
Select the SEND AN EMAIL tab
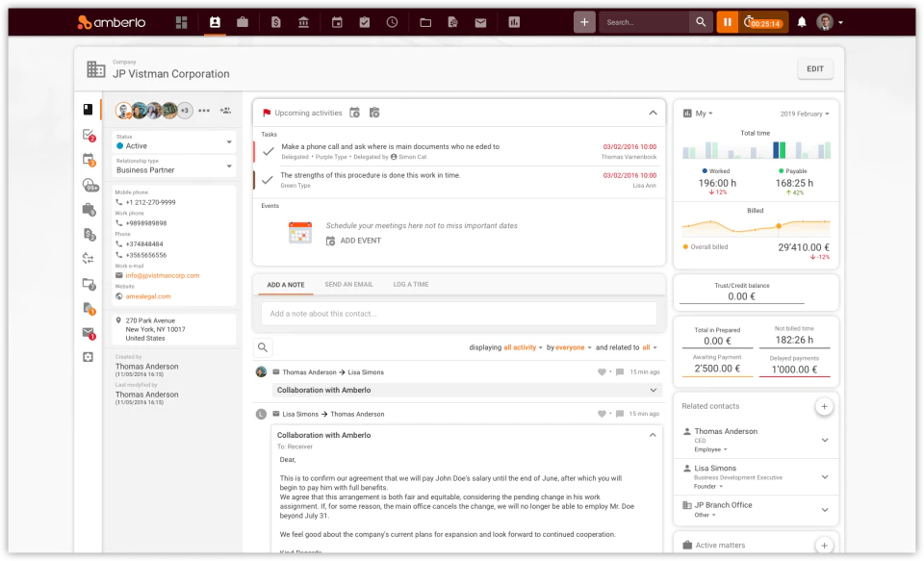[348, 284]
